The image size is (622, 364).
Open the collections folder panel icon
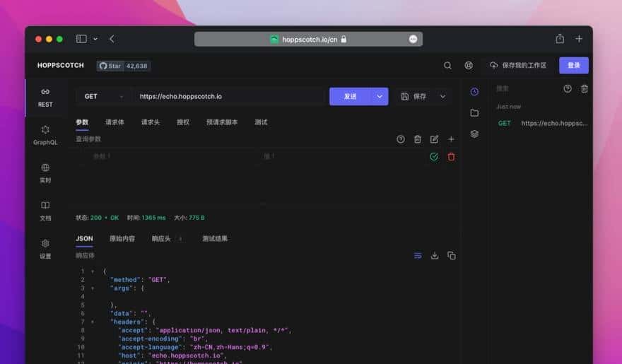click(x=474, y=113)
